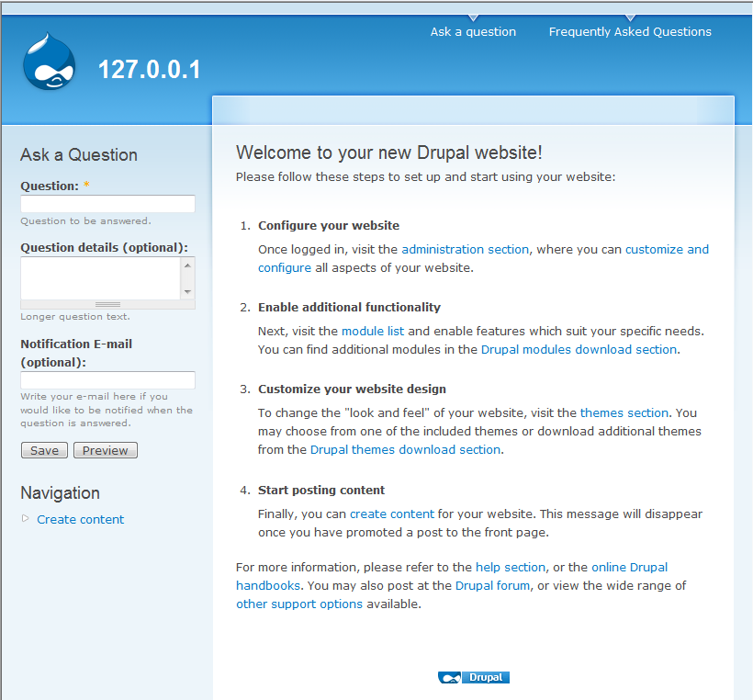This screenshot has width=753, height=700.
Task: Open the themes section link
Action: click(624, 412)
